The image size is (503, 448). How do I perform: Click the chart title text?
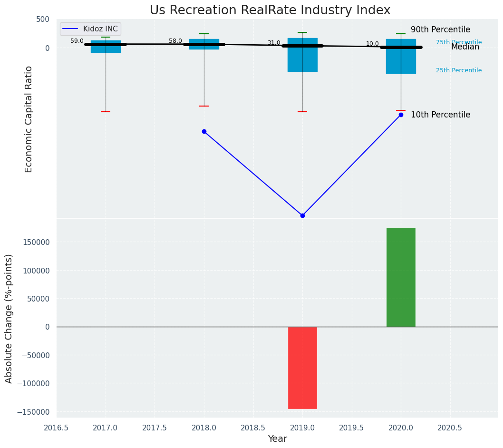270,10
